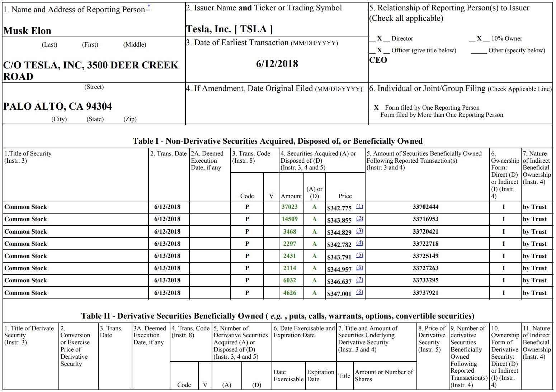Check Form filed by More than One Reporting Person
556x392 pixels.
coord(374,115)
